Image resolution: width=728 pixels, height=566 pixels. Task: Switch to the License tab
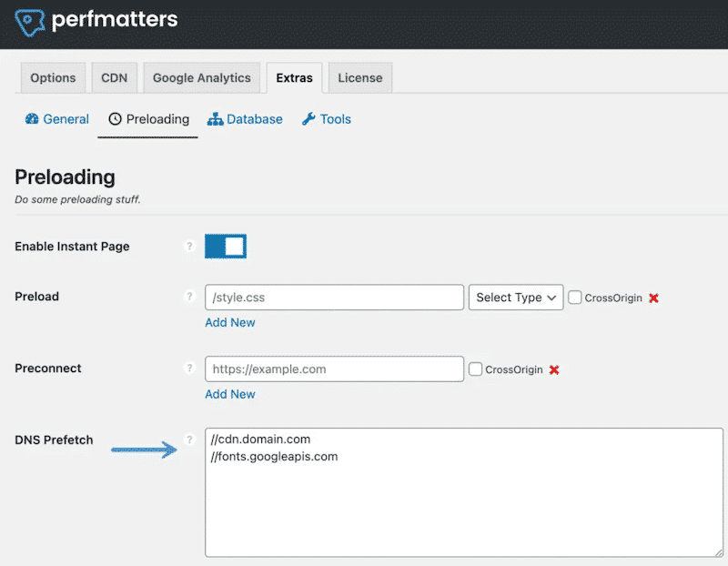(359, 77)
